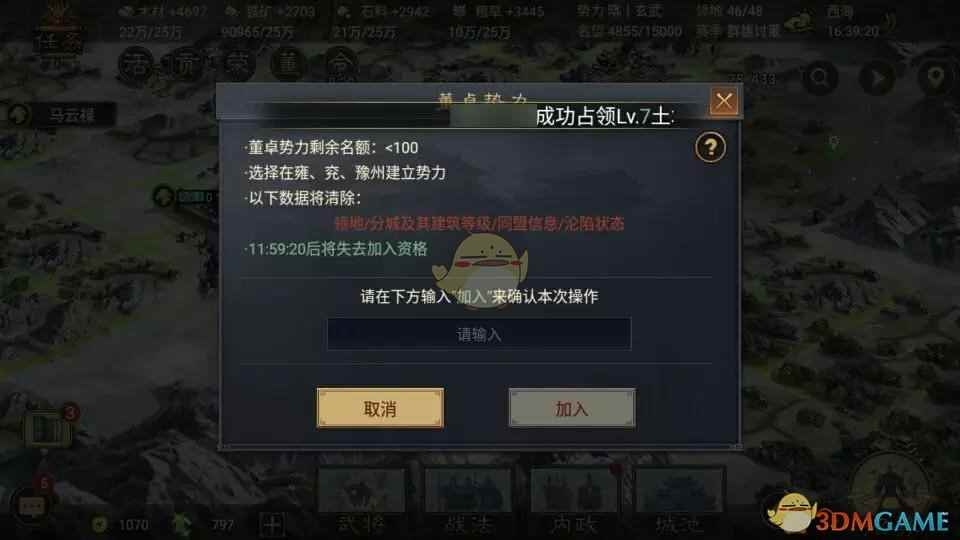
Task: Close the 董卓势力 dialog with X
Action: 724,101
